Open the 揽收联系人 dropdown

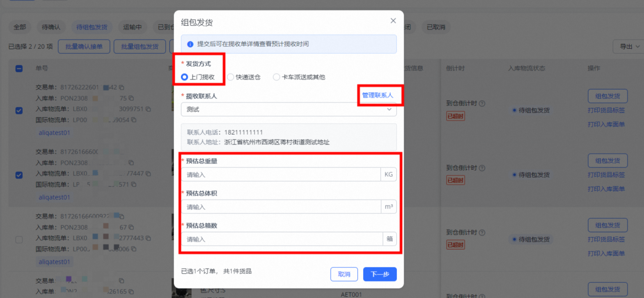click(x=289, y=110)
